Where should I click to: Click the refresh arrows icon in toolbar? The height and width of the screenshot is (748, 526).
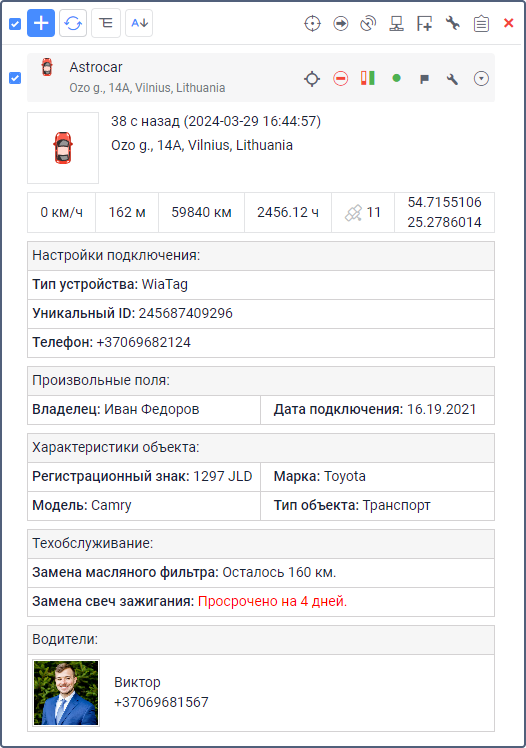[73, 23]
